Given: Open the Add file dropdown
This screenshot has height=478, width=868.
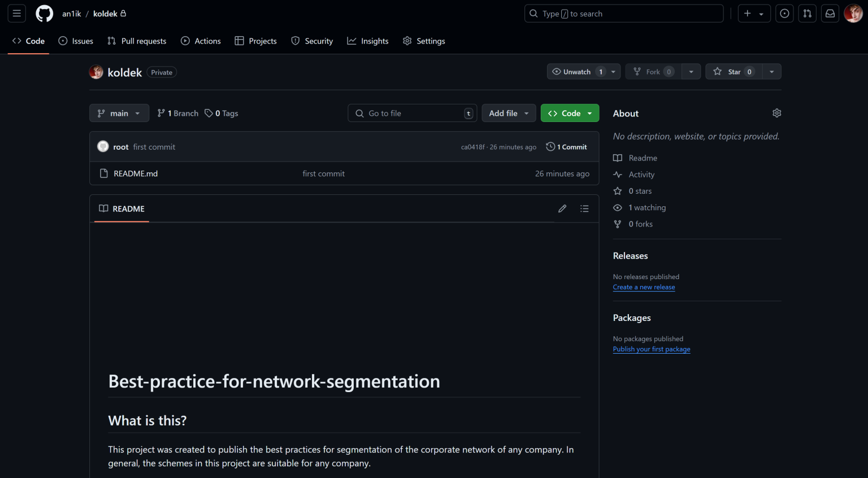Looking at the screenshot, I should click(x=508, y=113).
